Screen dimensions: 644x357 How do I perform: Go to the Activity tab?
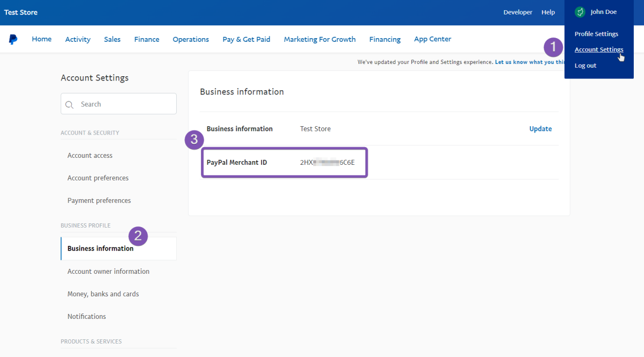coord(78,39)
